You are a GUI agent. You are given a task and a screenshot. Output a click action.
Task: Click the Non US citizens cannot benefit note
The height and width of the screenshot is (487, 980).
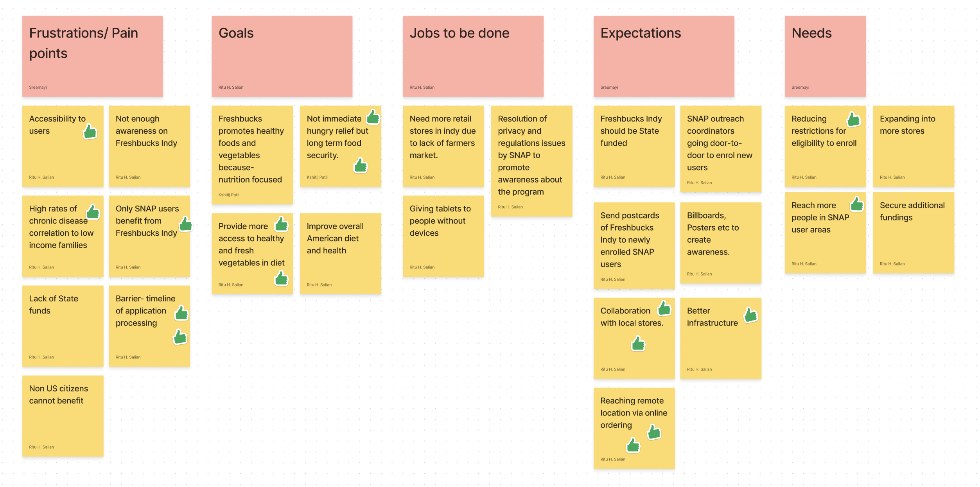tap(63, 416)
